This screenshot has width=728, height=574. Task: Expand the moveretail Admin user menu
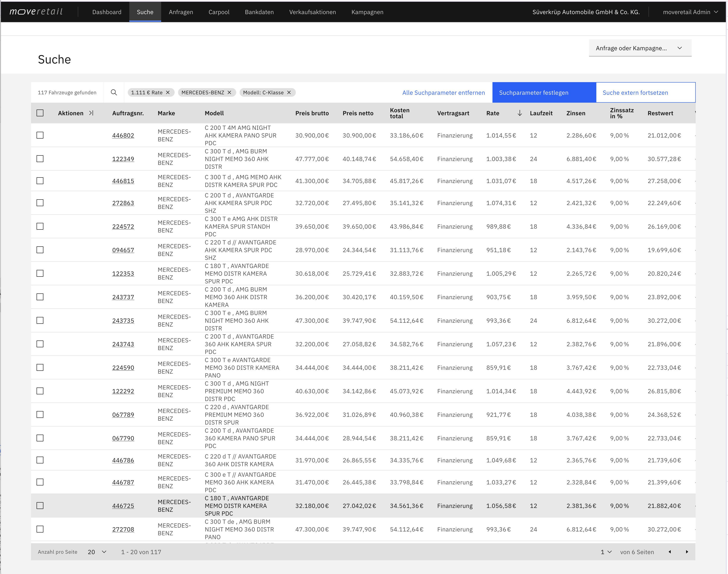690,12
